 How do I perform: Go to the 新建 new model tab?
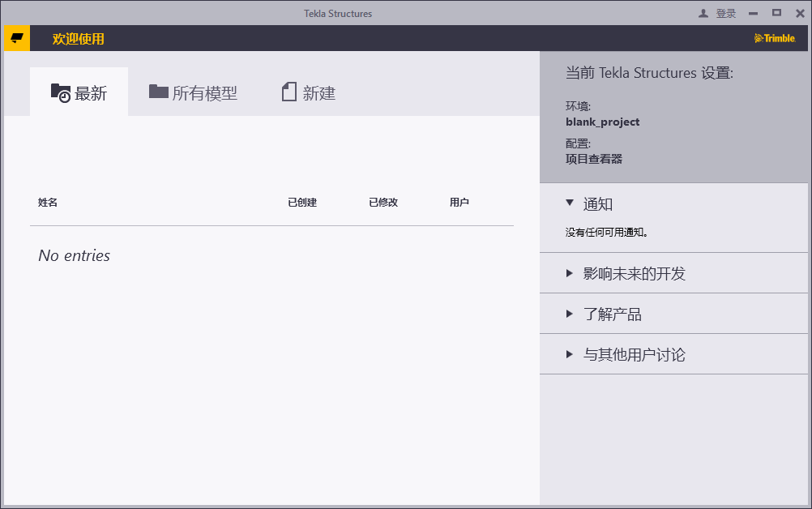tap(309, 92)
